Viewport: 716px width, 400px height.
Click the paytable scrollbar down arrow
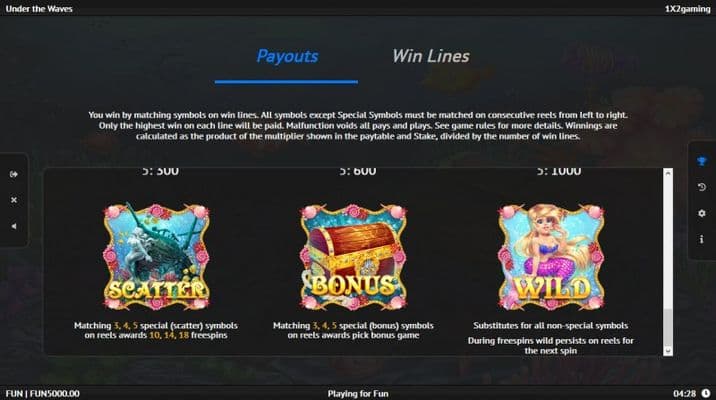668,351
